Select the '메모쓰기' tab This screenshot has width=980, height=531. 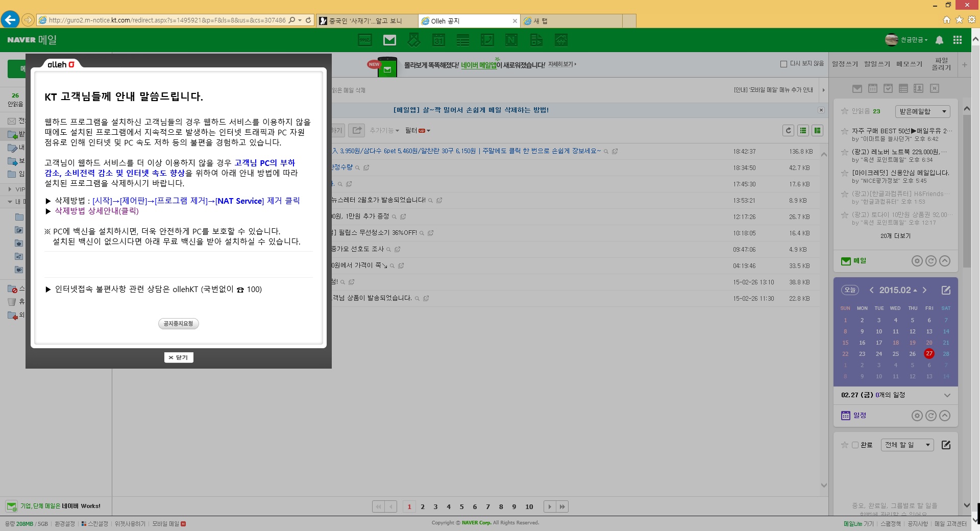[909, 64]
